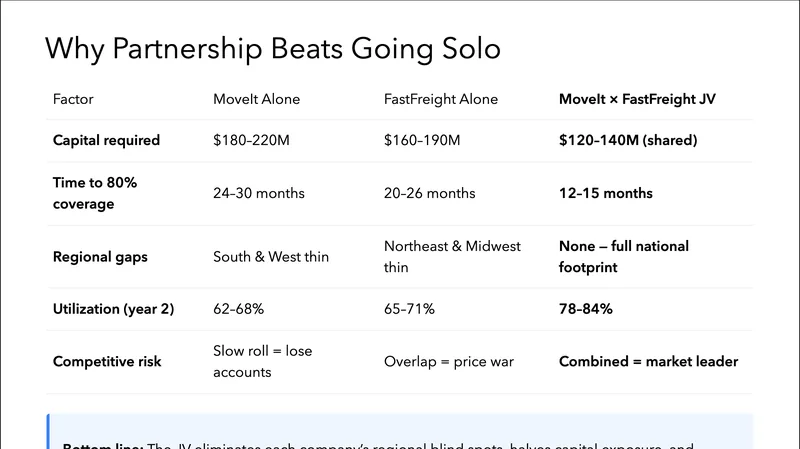Click the "12–15 months" cell
Viewport: 800px width, 449px height.
coord(605,193)
